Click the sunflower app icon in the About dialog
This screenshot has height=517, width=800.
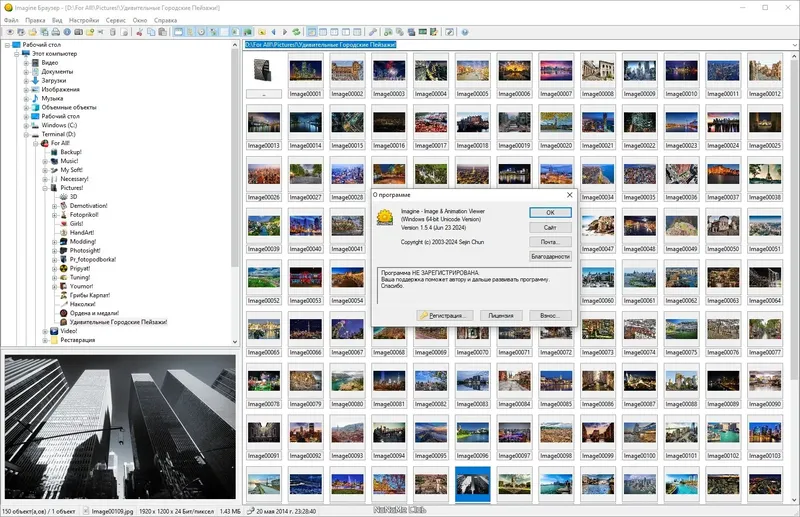point(385,217)
